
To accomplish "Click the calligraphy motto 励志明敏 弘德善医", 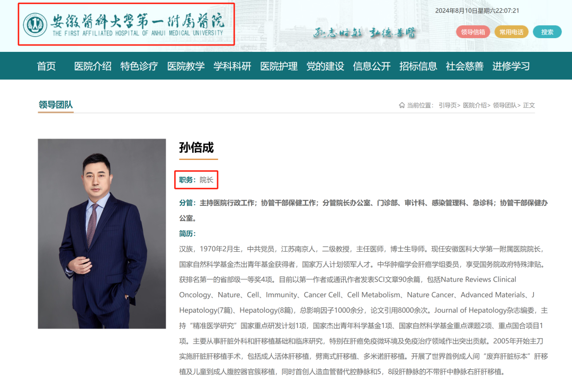I will pos(364,33).
